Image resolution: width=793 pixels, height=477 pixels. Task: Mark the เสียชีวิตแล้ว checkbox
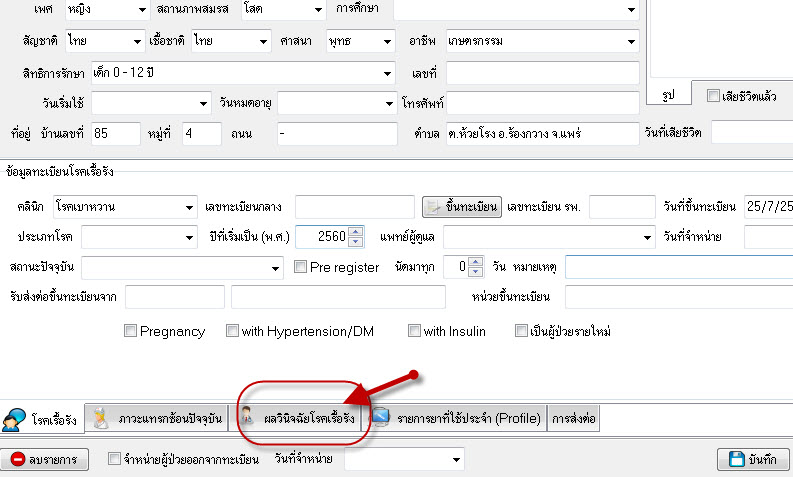[x=713, y=96]
